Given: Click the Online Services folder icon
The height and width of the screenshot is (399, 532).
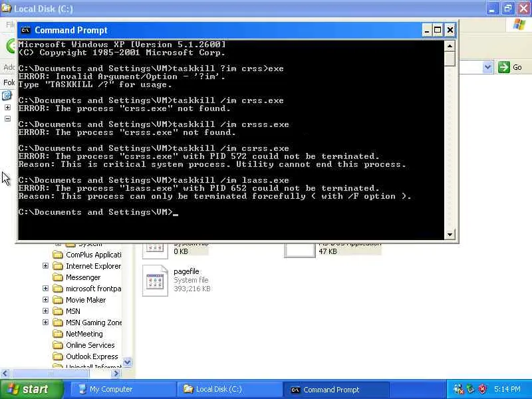Looking at the screenshot, I should [58, 345].
